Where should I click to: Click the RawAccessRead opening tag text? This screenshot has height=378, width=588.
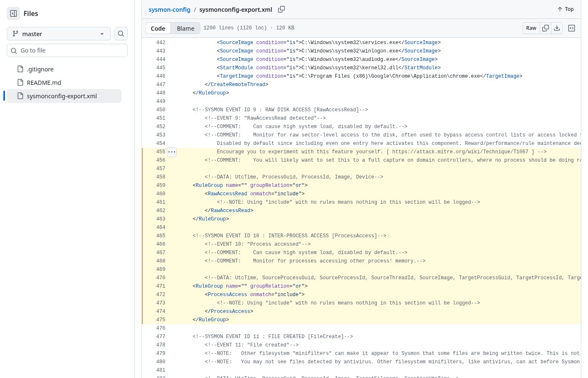click(x=255, y=194)
